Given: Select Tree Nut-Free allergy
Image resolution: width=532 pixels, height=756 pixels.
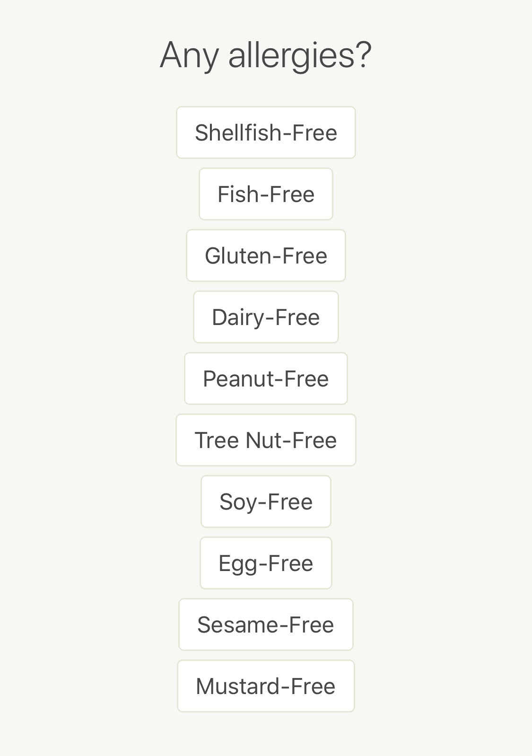Looking at the screenshot, I should tap(266, 440).
